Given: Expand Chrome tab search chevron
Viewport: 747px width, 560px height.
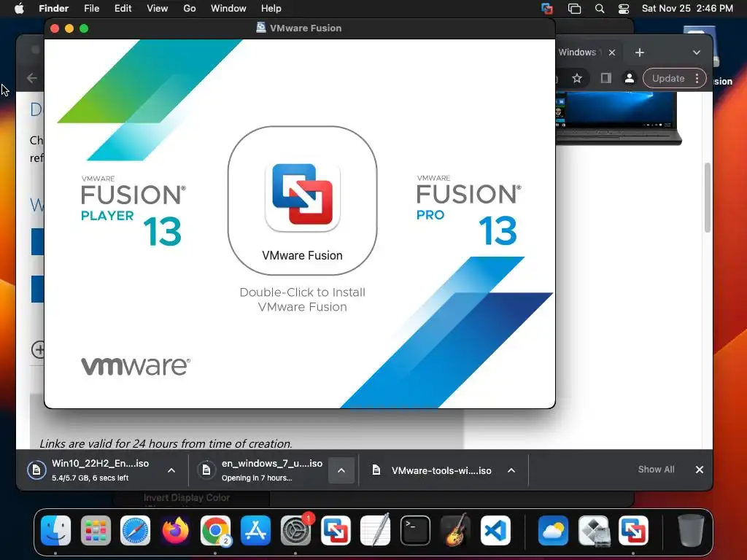Looking at the screenshot, I should pos(697,52).
